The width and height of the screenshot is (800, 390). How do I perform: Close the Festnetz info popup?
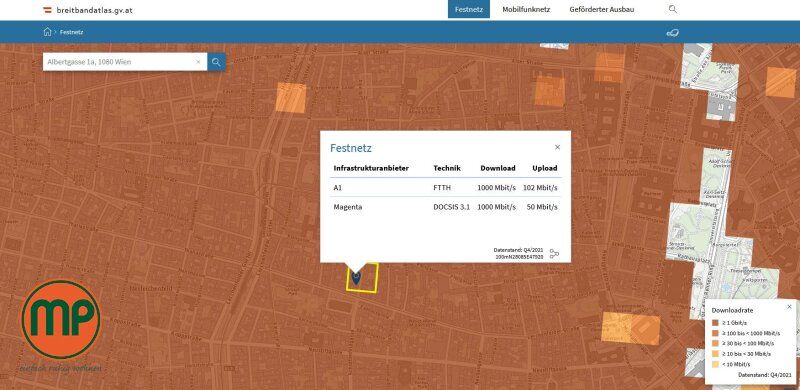pos(557,147)
